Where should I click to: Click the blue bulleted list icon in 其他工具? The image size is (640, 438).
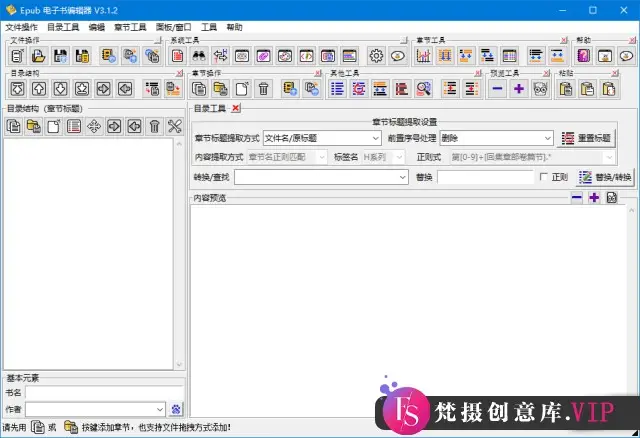(x=337, y=89)
